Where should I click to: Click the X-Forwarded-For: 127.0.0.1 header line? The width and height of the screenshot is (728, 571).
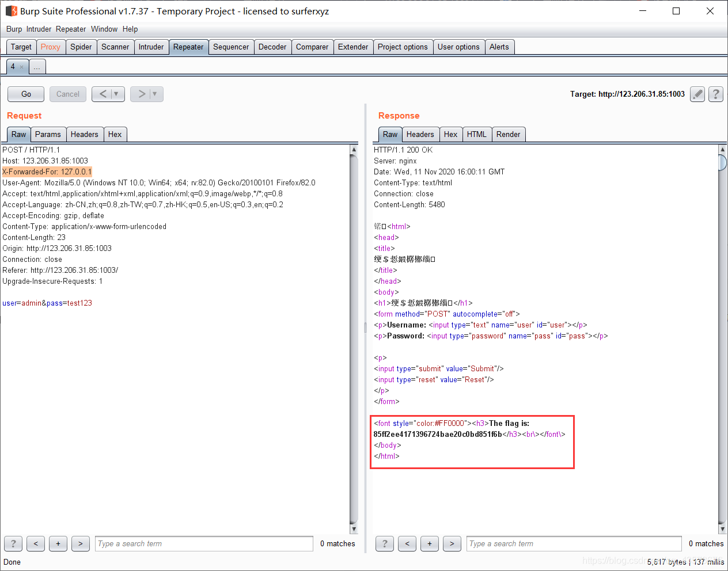tap(47, 172)
